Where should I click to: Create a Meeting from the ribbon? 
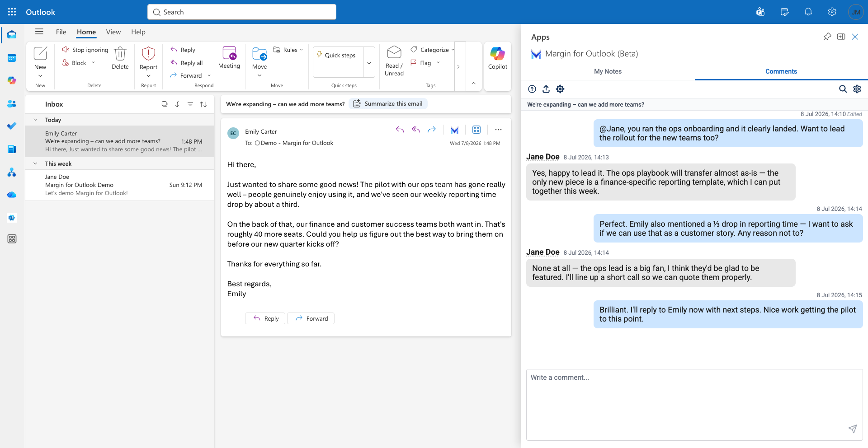coord(229,57)
